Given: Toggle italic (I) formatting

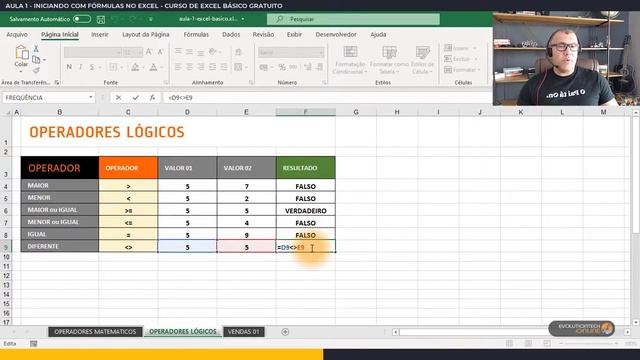Looking at the screenshot, I should pyautogui.click(x=80, y=67).
